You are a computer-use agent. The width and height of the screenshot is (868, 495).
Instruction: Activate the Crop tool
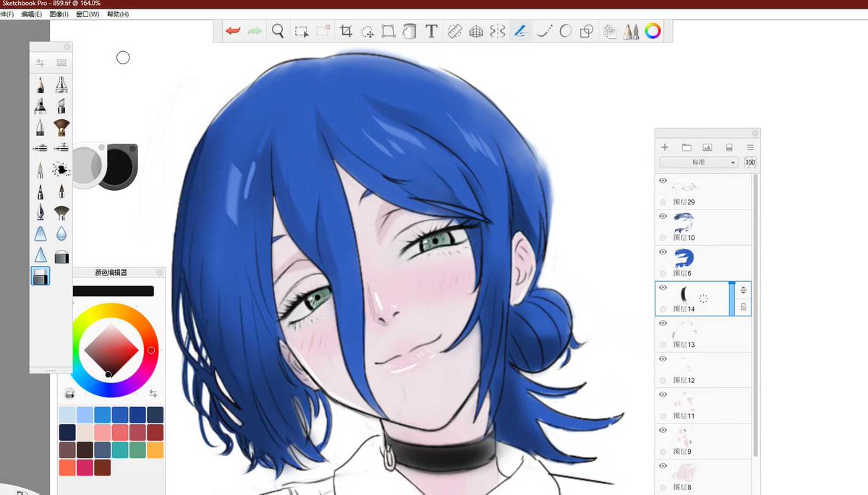[x=346, y=31]
